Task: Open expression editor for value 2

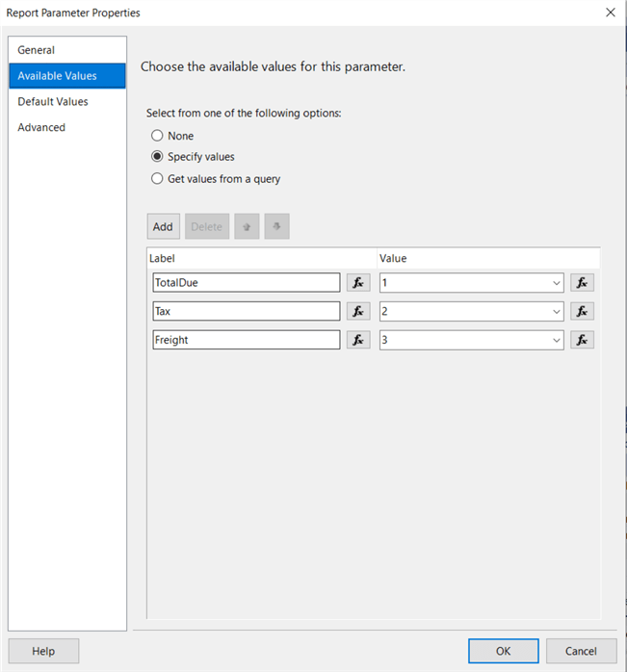Action: 582,311
